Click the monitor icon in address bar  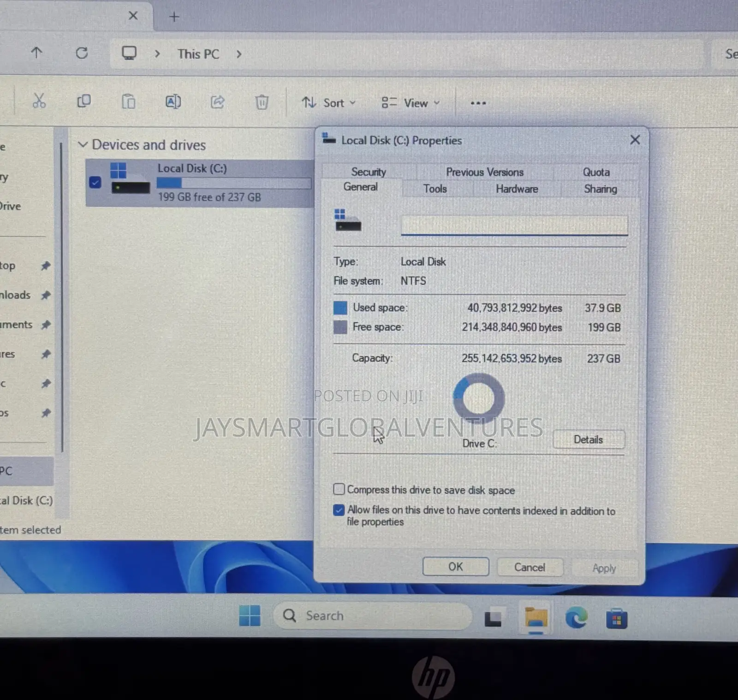point(129,53)
